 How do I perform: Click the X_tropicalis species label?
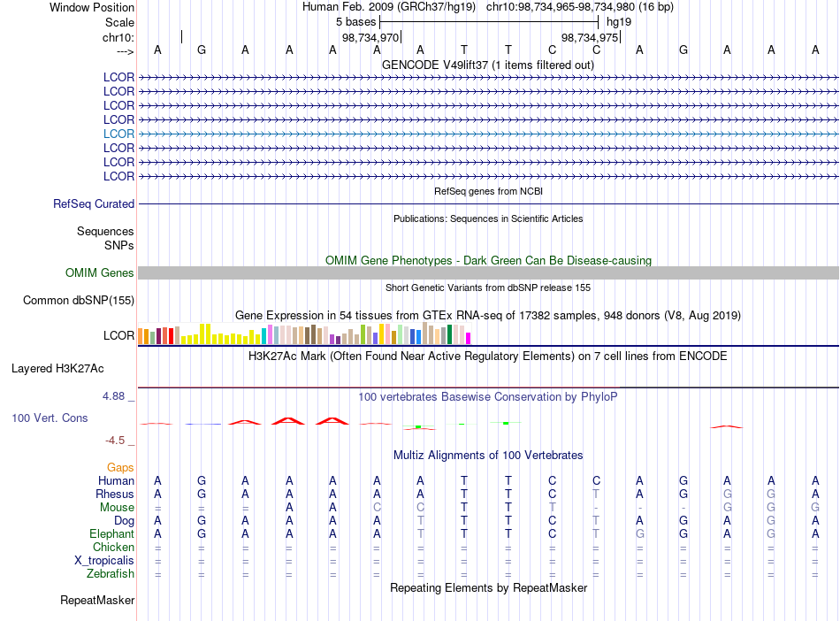click(104, 561)
